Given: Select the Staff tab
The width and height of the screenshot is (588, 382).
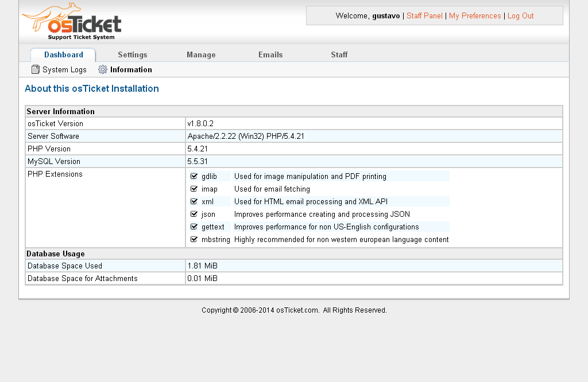Looking at the screenshot, I should (x=339, y=54).
